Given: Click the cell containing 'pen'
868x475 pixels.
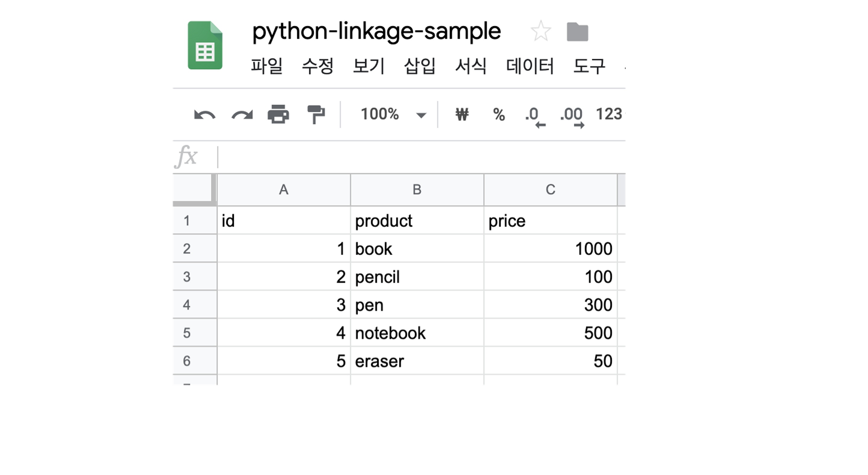Looking at the screenshot, I should click(x=417, y=304).
